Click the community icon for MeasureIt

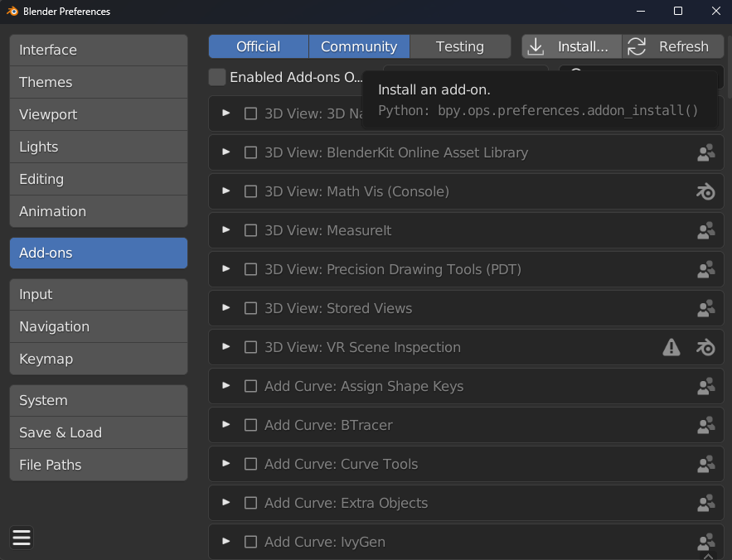click(705, 230)
